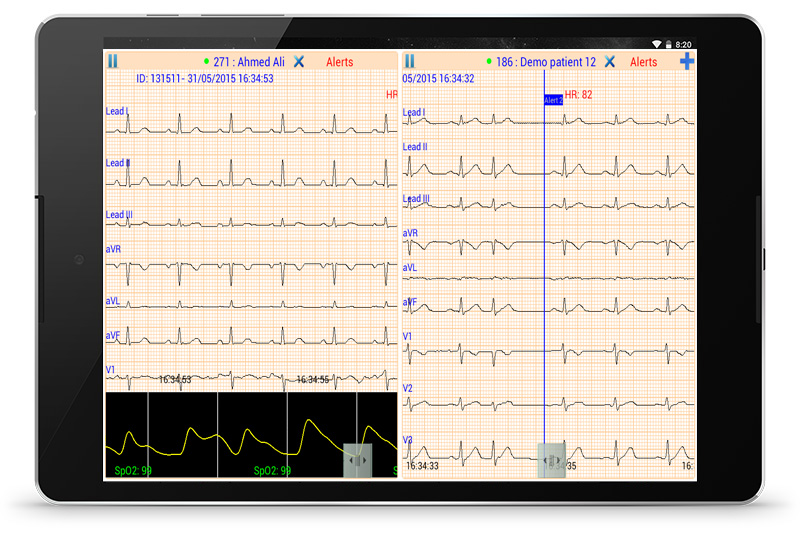
Task: Tap green status dot beside Ahmed Ali
Action: [x=206, y=62]
